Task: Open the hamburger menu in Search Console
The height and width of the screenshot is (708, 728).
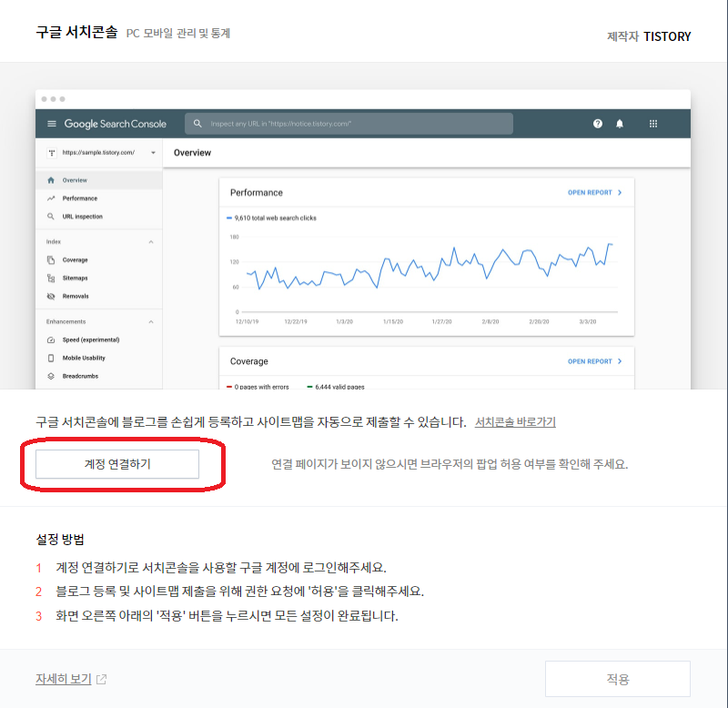Action: (x=52, y=124)
